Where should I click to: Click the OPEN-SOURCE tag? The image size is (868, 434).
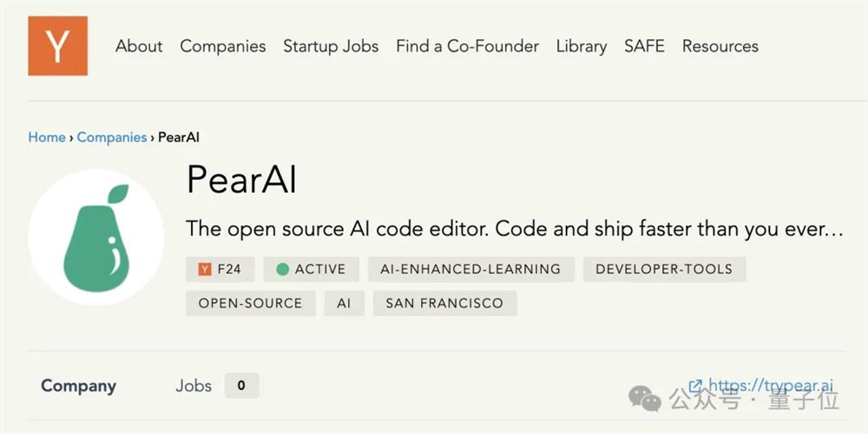tap(250, 303)
